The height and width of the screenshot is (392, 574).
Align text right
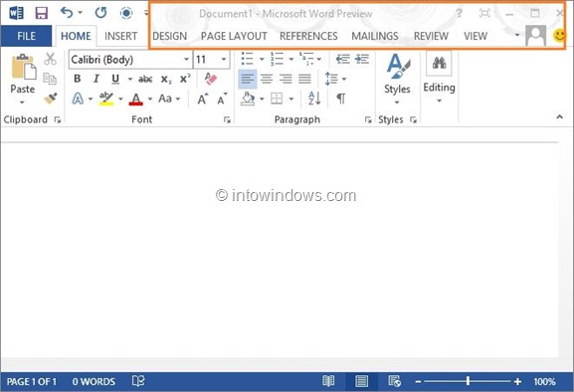(x=286, y=79)
